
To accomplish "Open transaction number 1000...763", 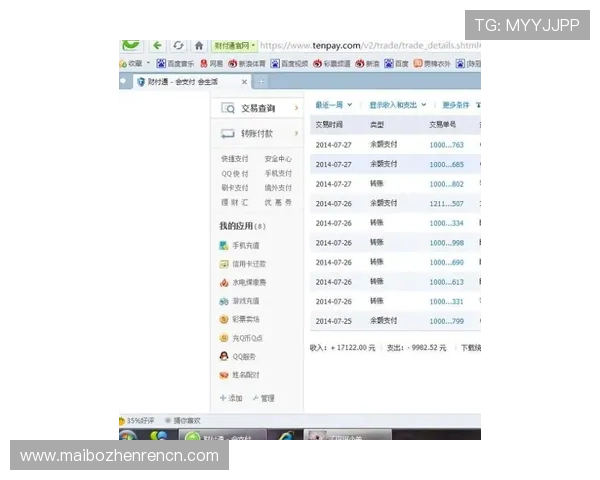I will [x=447, y=145].
